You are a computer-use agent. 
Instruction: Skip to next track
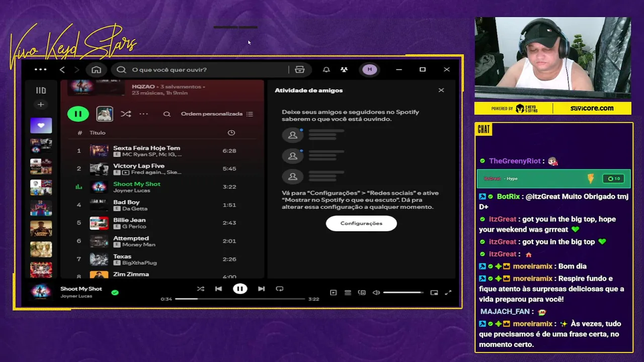coord(261,289)
